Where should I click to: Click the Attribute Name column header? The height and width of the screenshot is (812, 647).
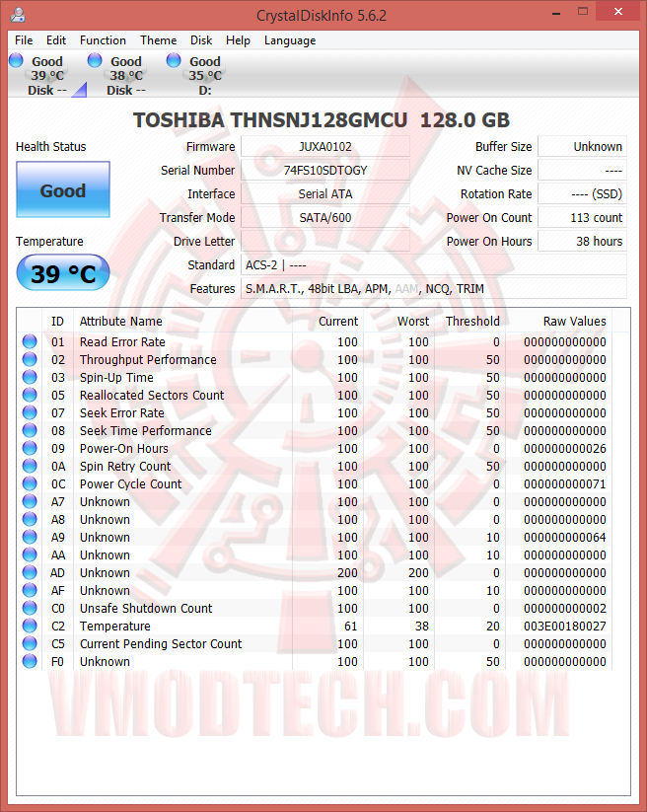182,321
